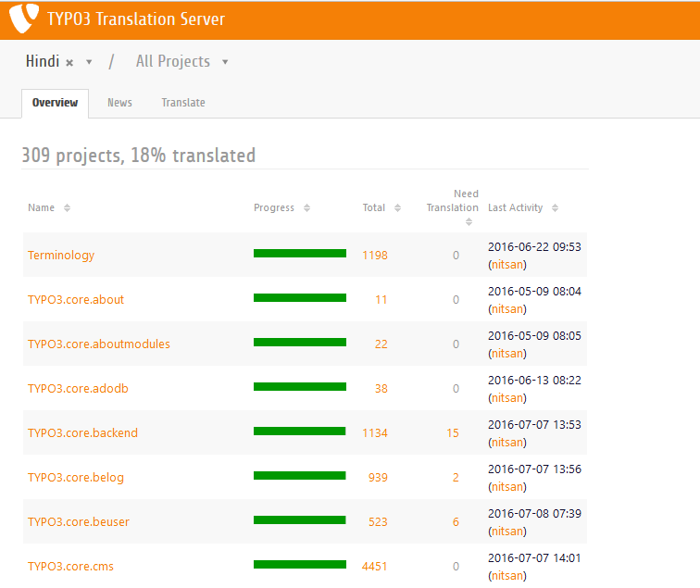Open the TYPO3.core.aboutmodules project
Viewport: 700px width, 588px height.
99,344
